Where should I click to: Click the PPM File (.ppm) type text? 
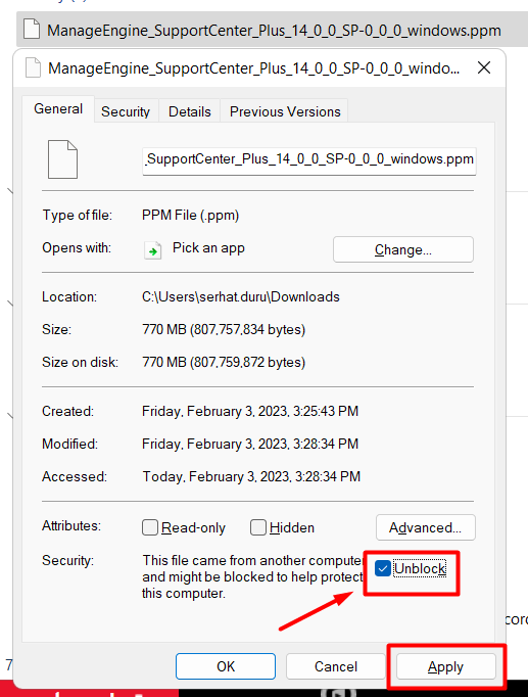coord(191,215)
